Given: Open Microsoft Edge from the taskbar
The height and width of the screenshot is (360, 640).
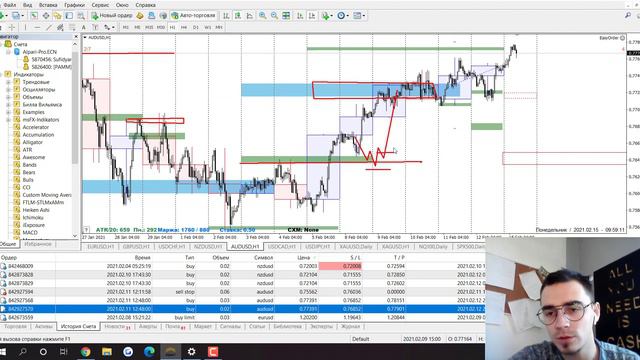Looking at the screenshot, I should click(x=149, y=351).
